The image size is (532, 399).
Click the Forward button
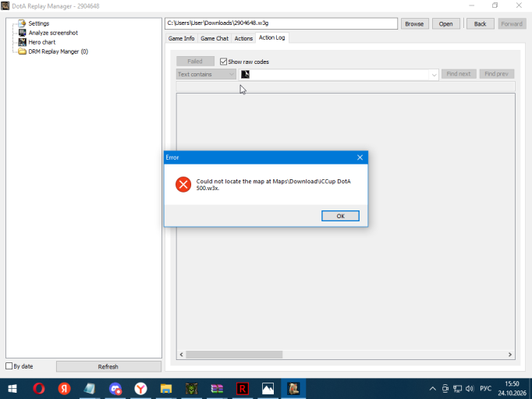[512, 23]
